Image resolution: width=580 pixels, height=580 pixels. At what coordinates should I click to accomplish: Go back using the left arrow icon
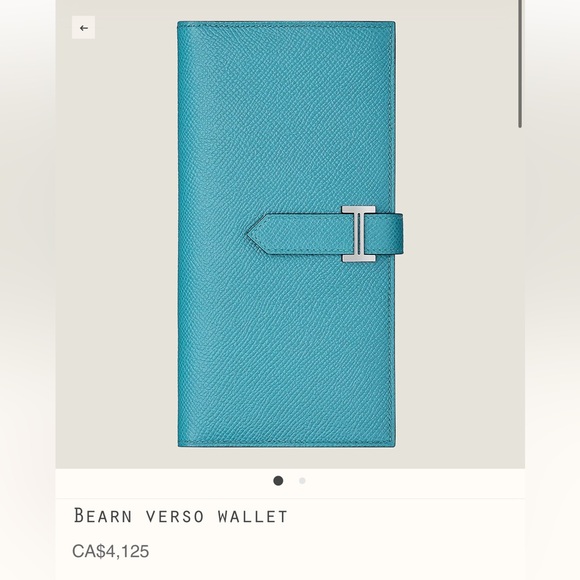click(83, 28)
